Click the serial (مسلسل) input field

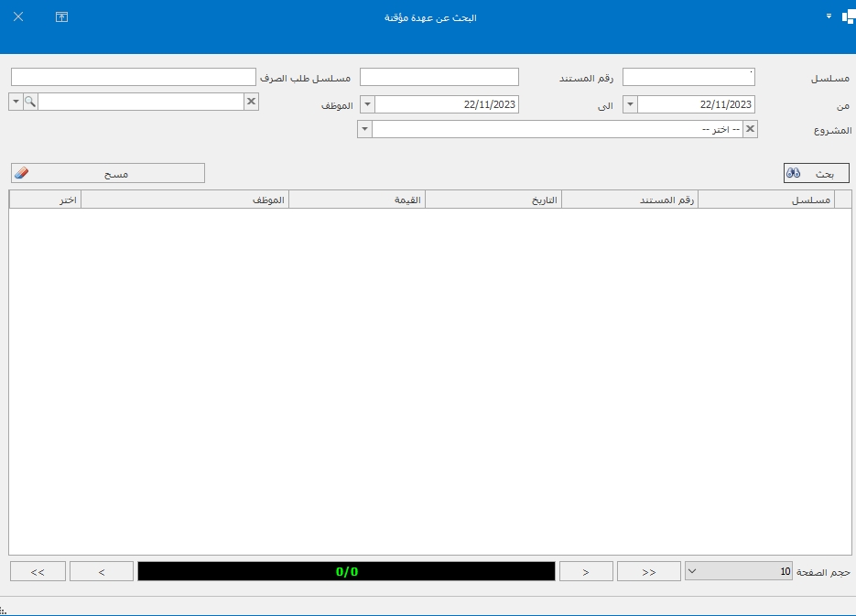point(688,77)
